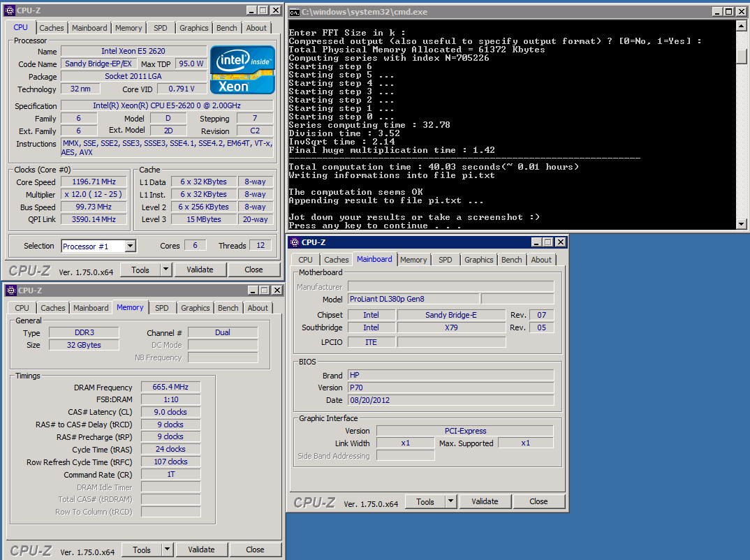Click the Threads value 12
The image size is (750, 560).
[260, 245]
